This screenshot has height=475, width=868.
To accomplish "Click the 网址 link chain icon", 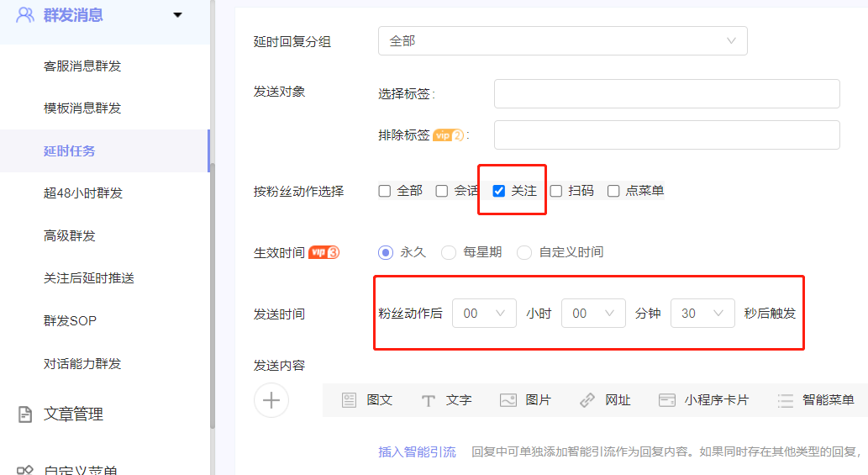I will 587,399.
